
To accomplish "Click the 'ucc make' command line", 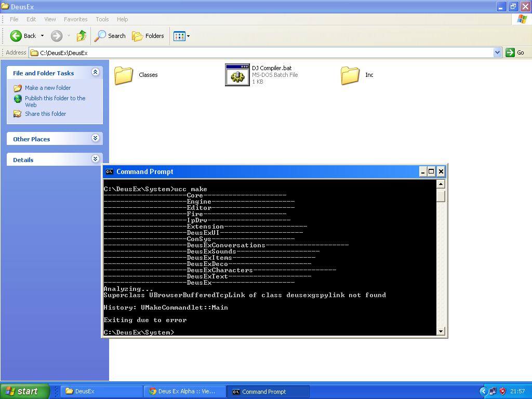I will pos(155,189).
